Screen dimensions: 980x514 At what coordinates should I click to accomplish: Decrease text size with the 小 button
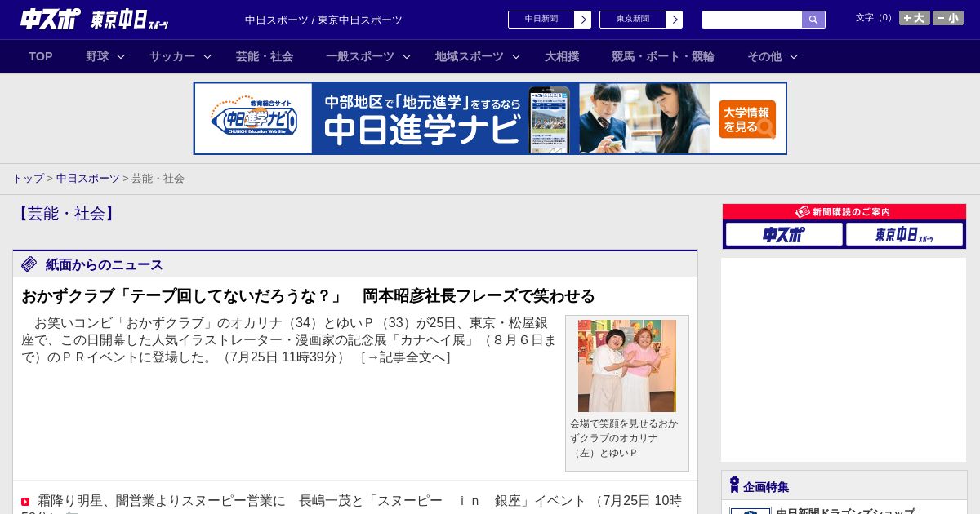[948, 18]
